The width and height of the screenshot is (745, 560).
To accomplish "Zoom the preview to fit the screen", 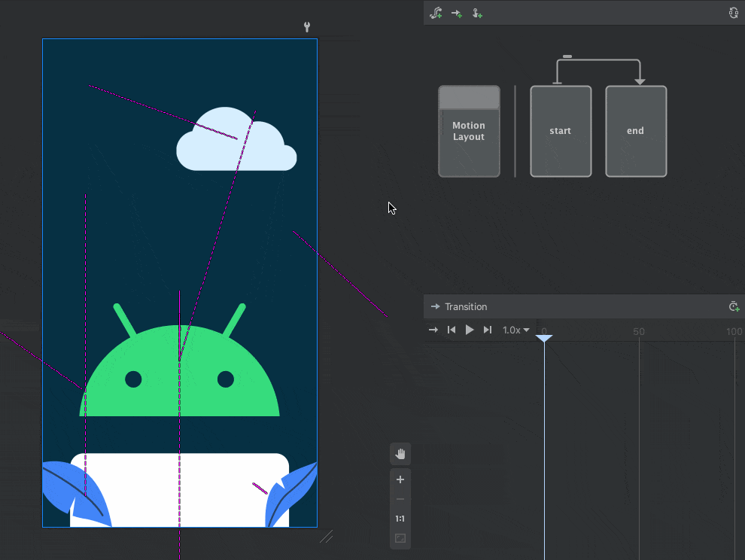I will pos(400,537).
